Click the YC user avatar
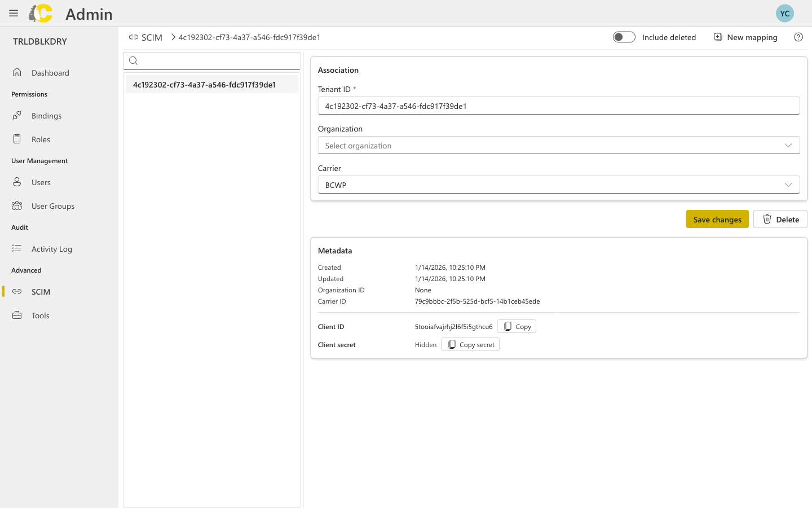 tap(785, 13)
